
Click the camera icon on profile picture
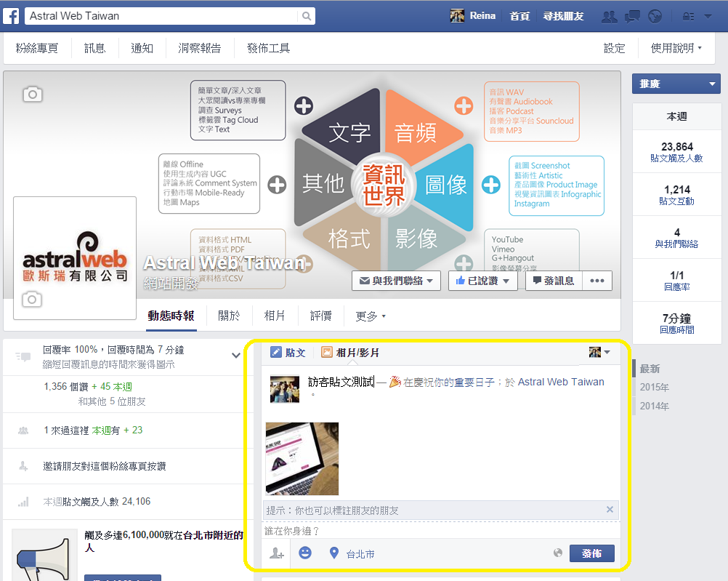[x=32, y=300]
